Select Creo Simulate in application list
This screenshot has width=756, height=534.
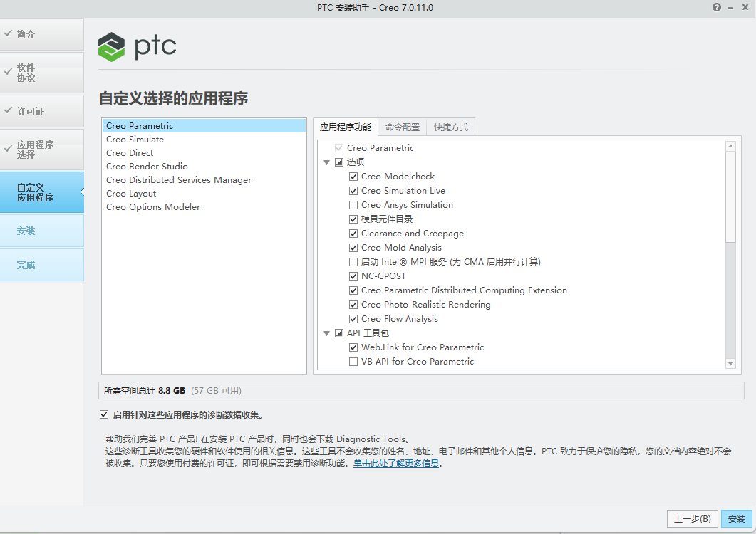(x=204, y=140)
